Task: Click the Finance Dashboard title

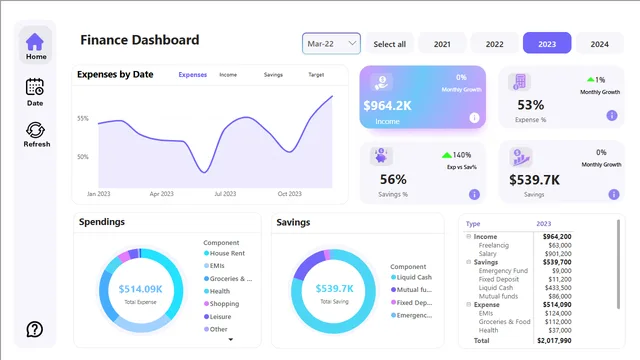Action: click(x=140, y=40)
